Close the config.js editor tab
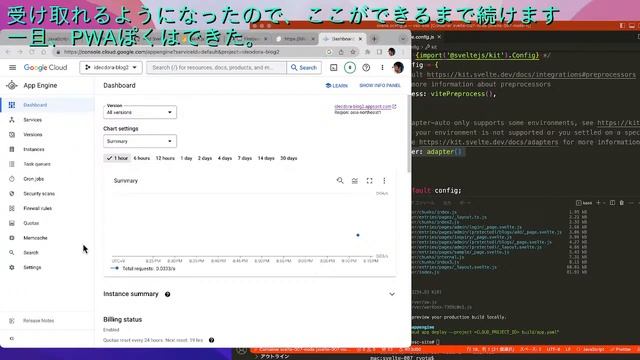Image resolution: width=640 pixels, height=360 pixels. [439, 37]
